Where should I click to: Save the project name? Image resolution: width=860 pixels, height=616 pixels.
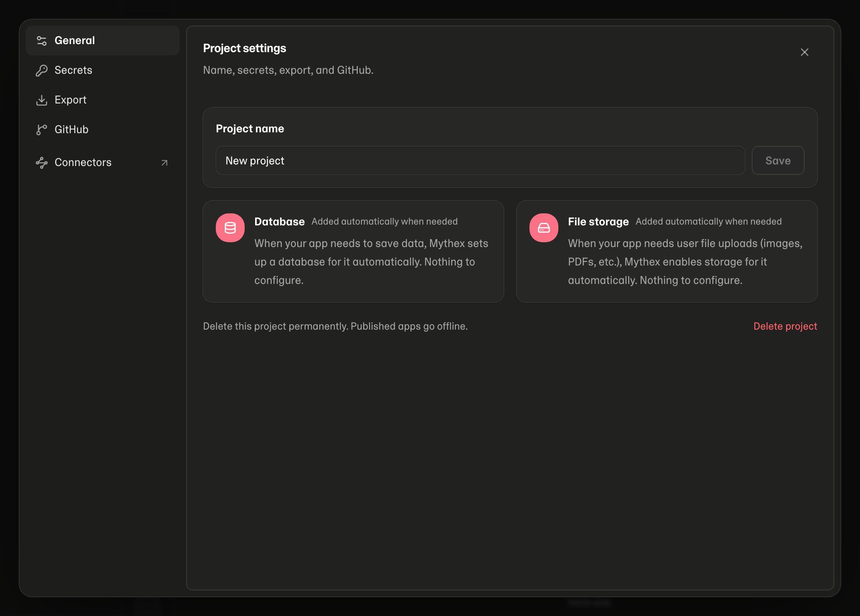(x=778, y=160)
